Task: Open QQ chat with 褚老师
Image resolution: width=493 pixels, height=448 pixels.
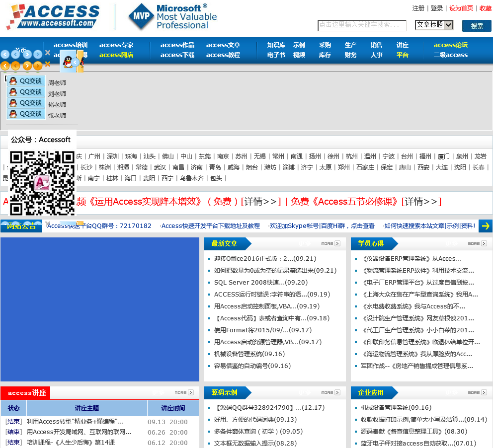Action: (x=26, y=103)
